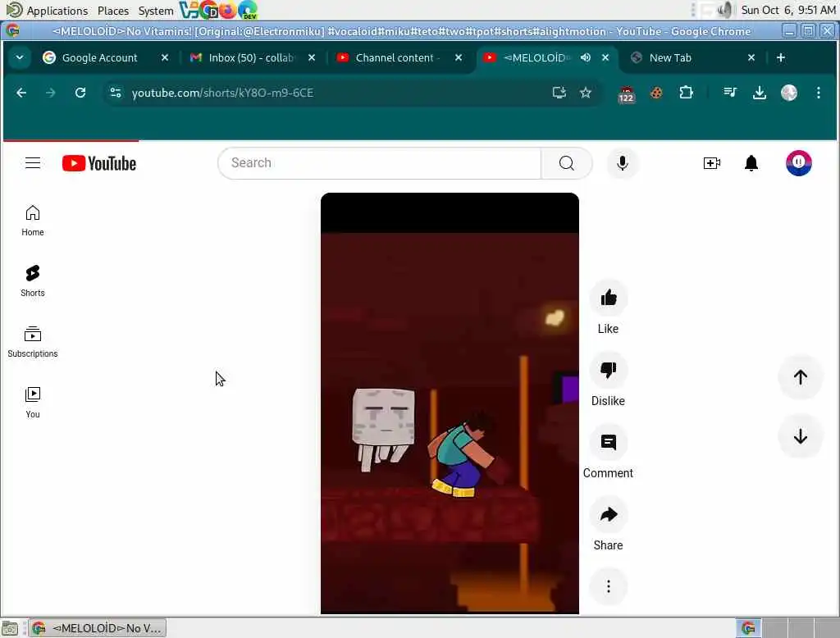Launch Firefox from the top panel
The height and width of the screenshot is (638, 840).
[228, 10]
